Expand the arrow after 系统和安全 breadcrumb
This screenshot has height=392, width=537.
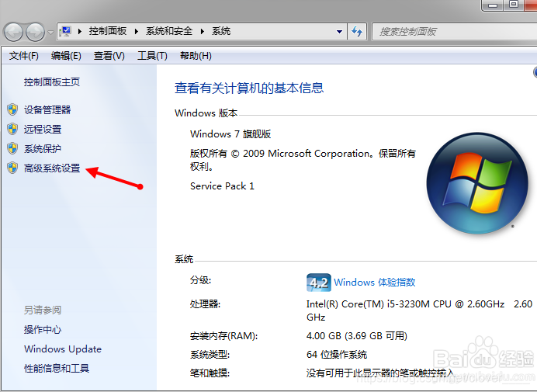(203, 32)
